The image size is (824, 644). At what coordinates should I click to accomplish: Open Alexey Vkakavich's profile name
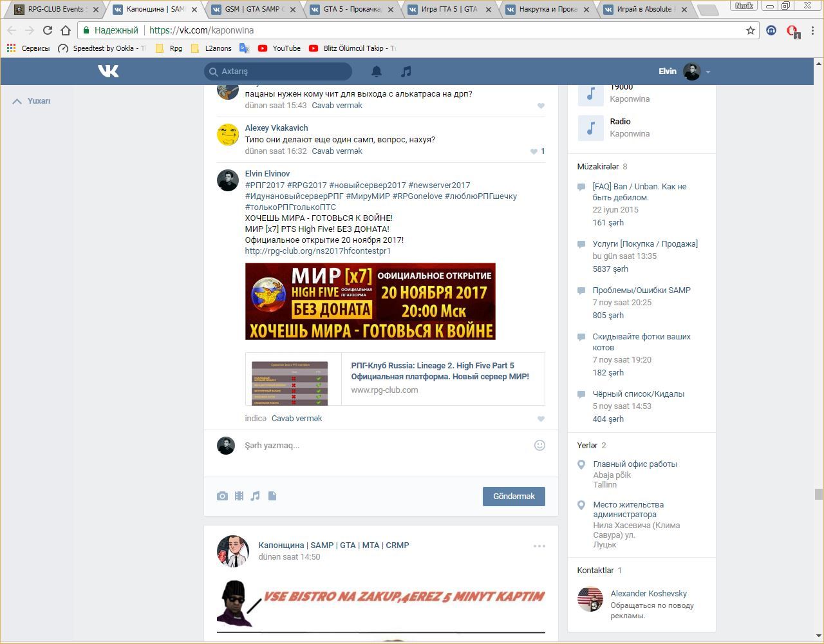(277, 128)
